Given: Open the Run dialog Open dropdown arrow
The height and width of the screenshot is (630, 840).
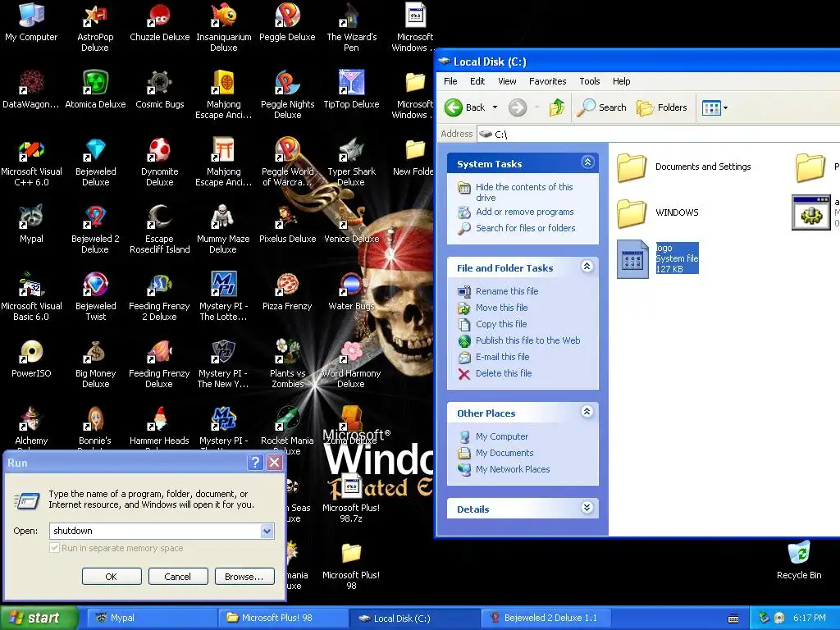Looking at the screenshot, I should point(267,531).
